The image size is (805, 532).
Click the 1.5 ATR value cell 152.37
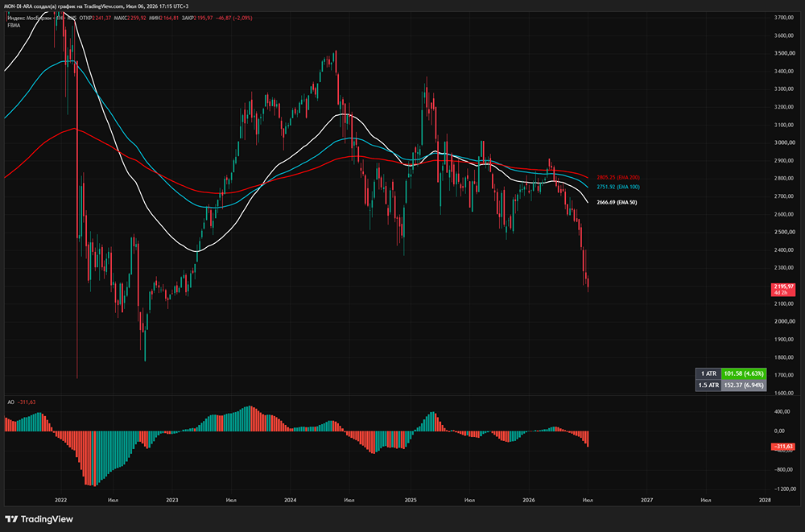744,386
